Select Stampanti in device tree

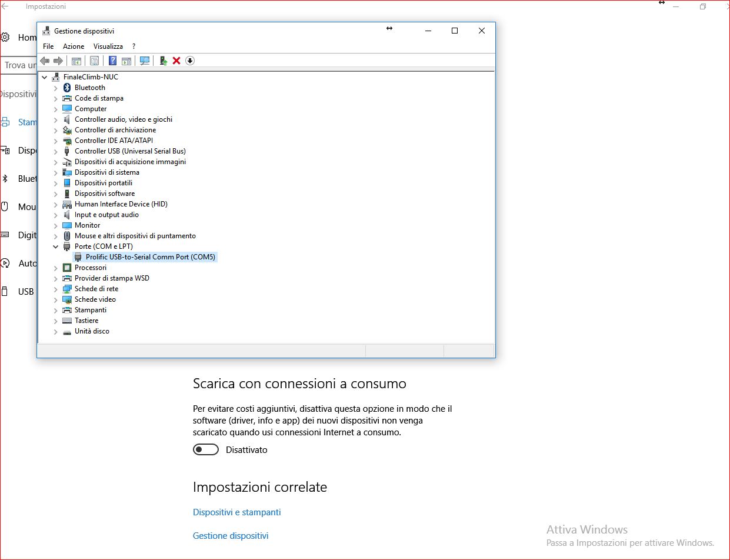pos(91,310)
